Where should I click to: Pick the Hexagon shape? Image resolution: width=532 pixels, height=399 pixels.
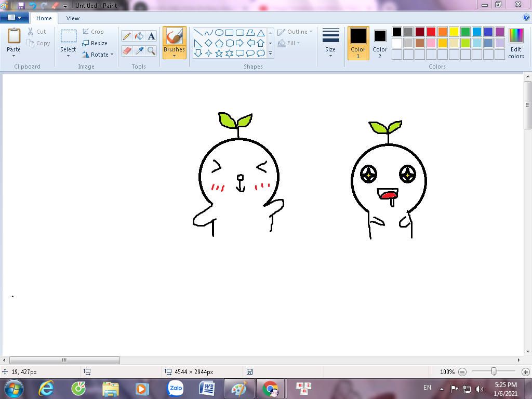(x=229, y=43)
